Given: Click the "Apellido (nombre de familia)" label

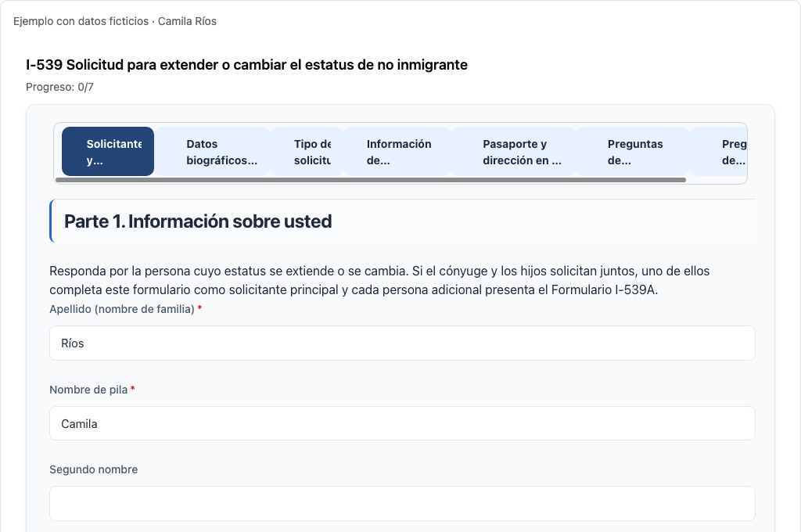Looking at the screenshot, I should click(121, 309).
